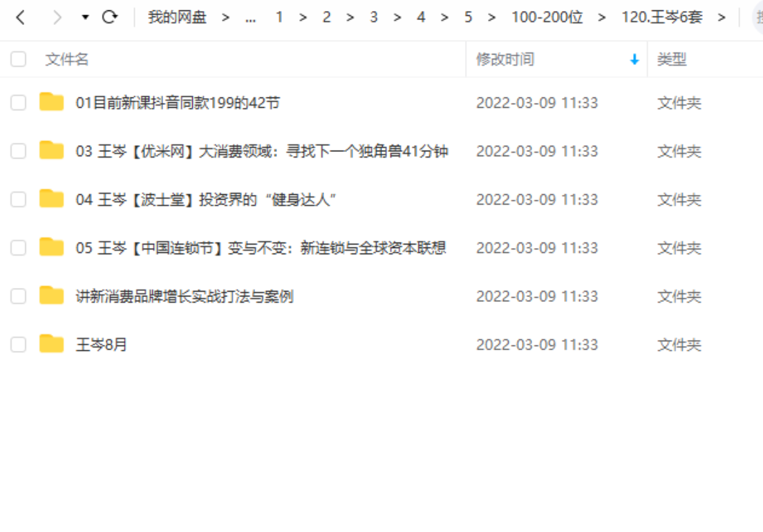This screenshot has width=763, height=532.
Task: Select the 120.王岑6套 breadcrumb entry
Action: point(662,17)
